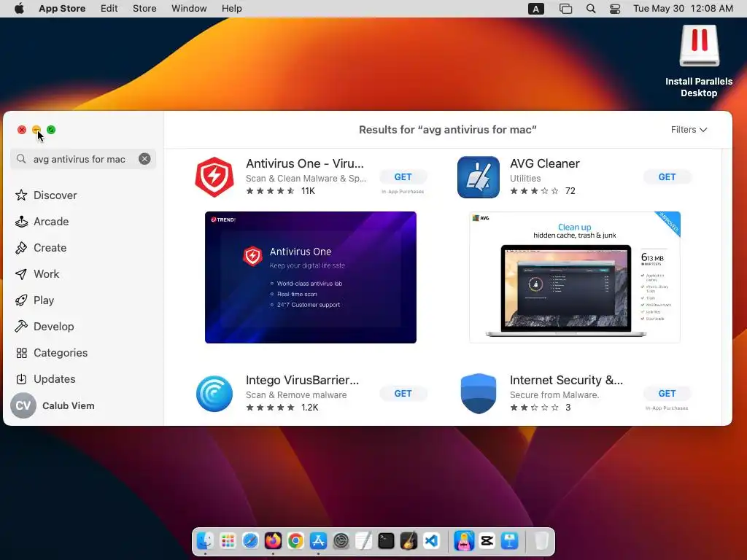Open the AVG Cleaner app icon
This screenshot has width=747, height=560.
click(x=479, y=177)
